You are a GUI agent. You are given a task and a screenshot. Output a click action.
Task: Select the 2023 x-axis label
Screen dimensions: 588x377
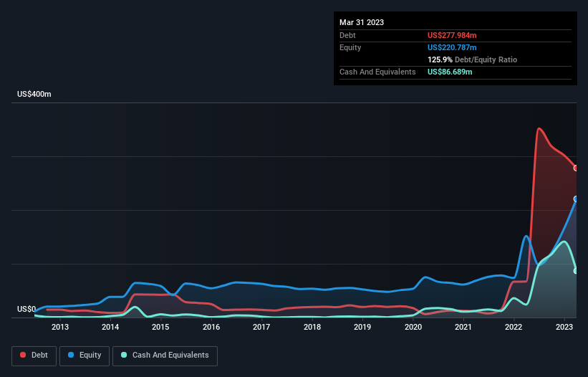[564, 327]
